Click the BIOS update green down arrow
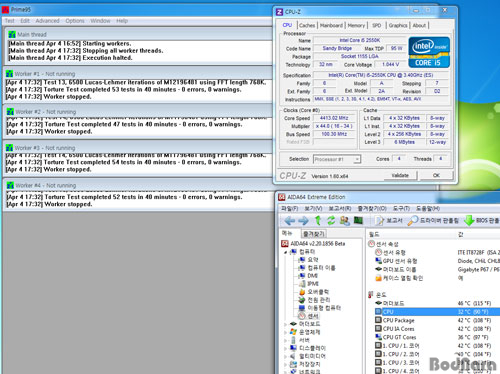 click(x=469, y=220)
